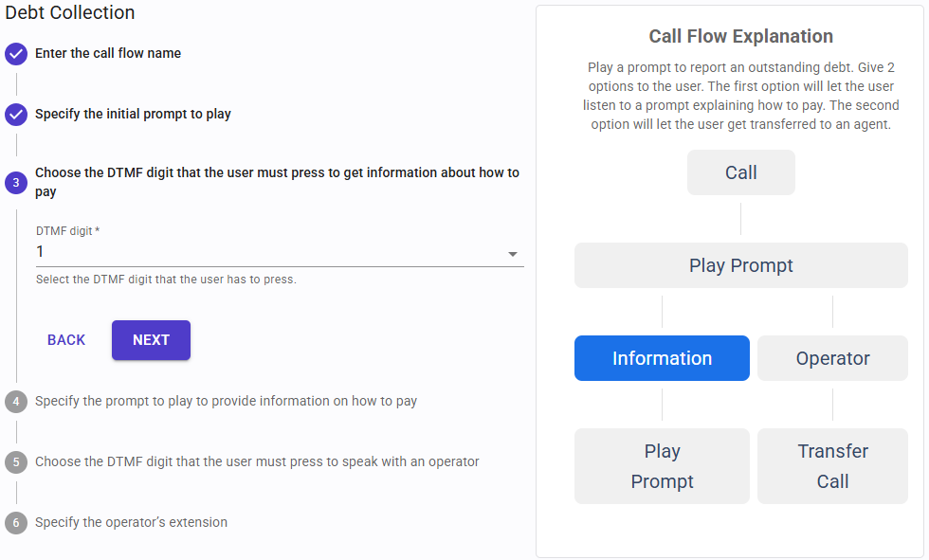
Task: Click the Play Prompt node under Information
Action: [x=662, y=466]
